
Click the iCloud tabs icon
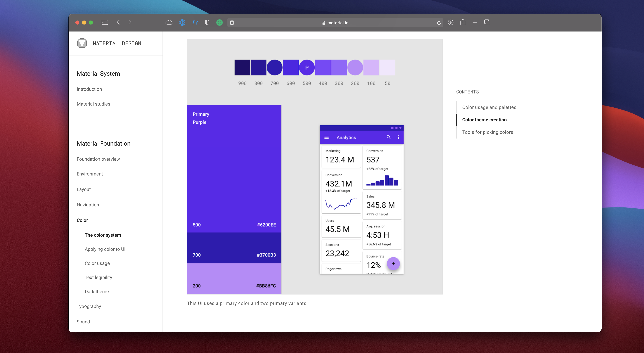coord(169,23)
